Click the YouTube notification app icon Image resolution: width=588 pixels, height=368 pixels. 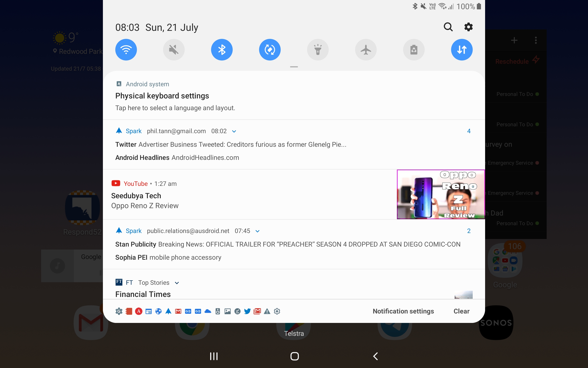(x=116, y=183)
